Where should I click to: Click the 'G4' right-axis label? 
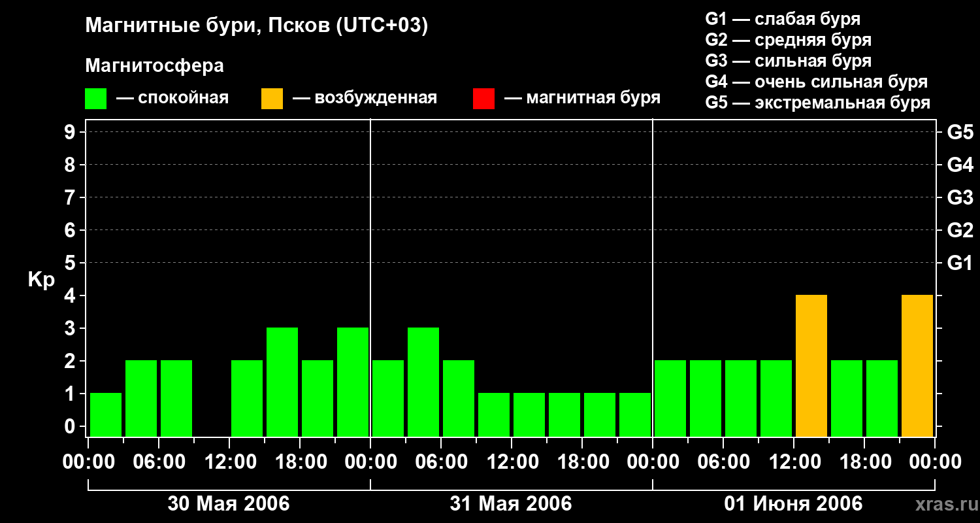[960, 165]
